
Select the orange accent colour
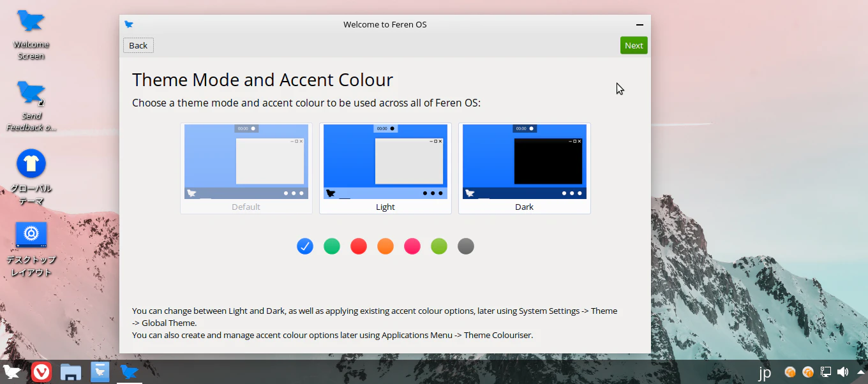[385, 246]
